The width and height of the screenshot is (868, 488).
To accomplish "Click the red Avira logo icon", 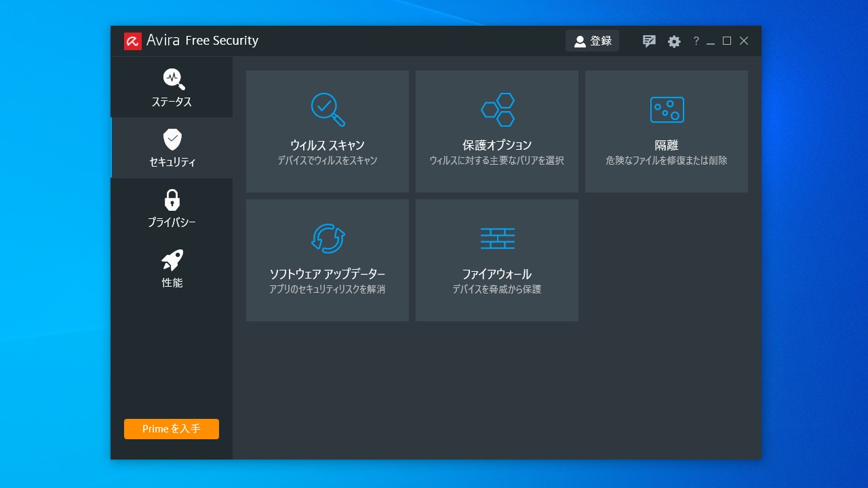I will point(133,41).
